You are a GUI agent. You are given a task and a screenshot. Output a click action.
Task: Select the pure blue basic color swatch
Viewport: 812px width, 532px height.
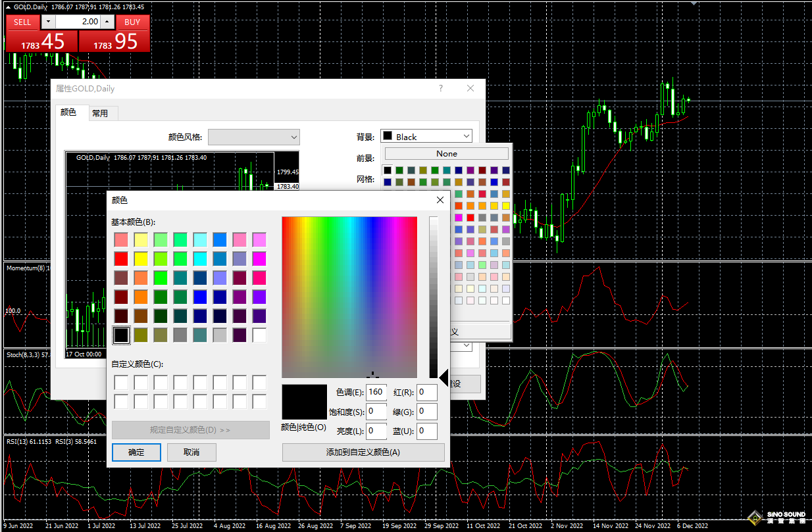[200, 297]
